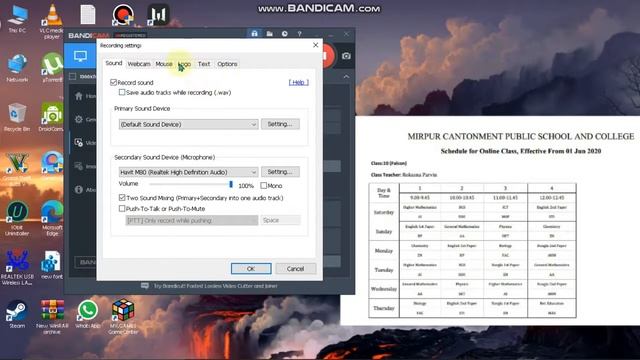
Task: Click the school name heading in the document
Action: (521, 136)
